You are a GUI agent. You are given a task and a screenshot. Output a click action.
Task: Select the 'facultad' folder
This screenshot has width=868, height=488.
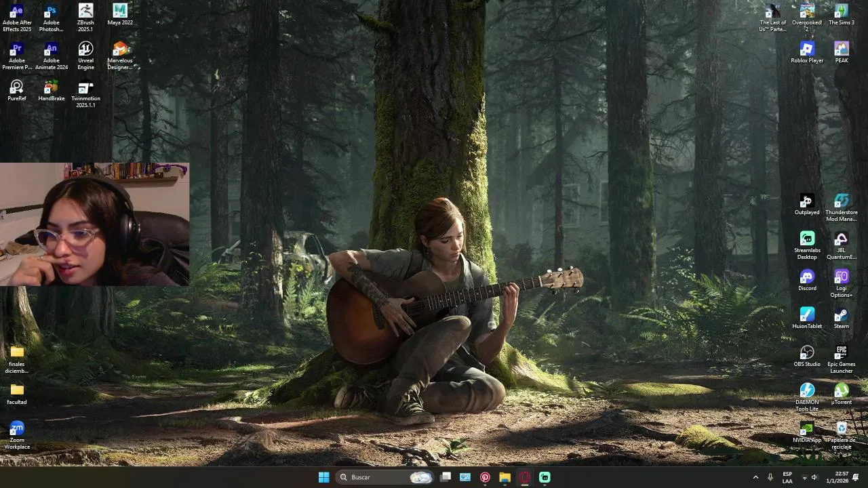click(x=17, y=394)
